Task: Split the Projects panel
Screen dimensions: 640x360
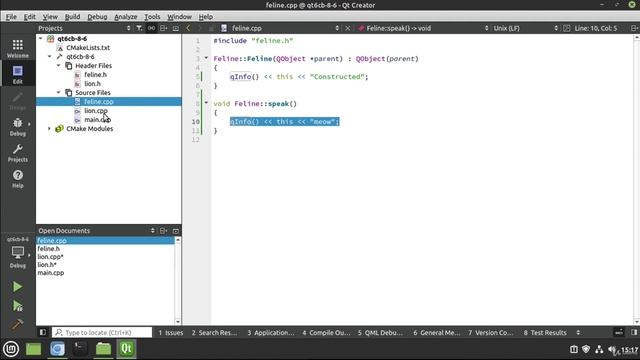Action: click(x=163, y=28)
